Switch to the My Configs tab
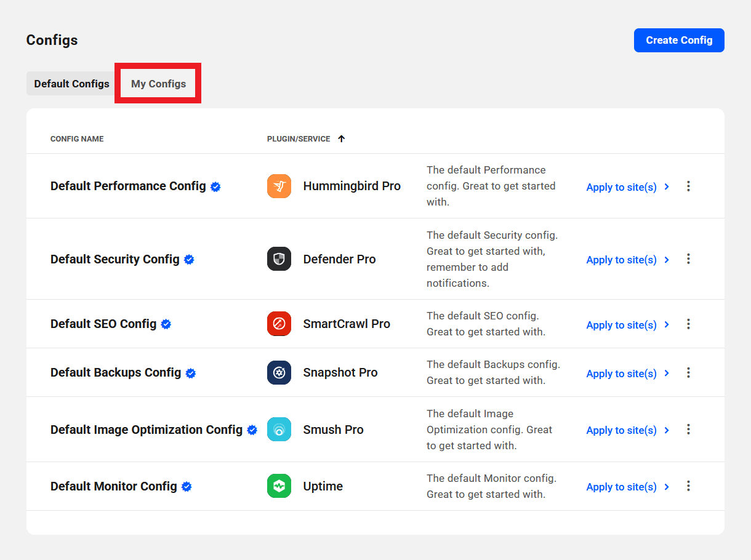Image resolution: width=751 pixels, height=560 pixels. tap(158, 84)
